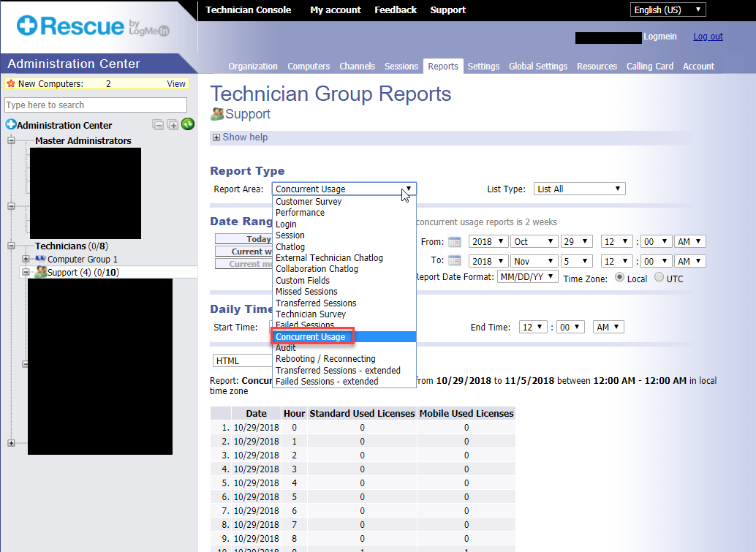Click the collapse all tree icon
The width and height of the screenshot is (756, 552).
[158, 125]
